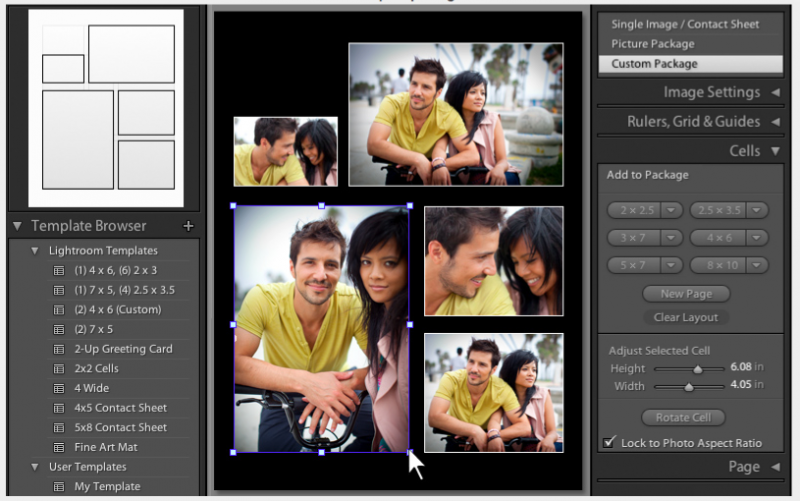Click the template icon beside 5x8 Contact Sheet
Viewport: 800px width, 501px height.
(x=59, y=428)
